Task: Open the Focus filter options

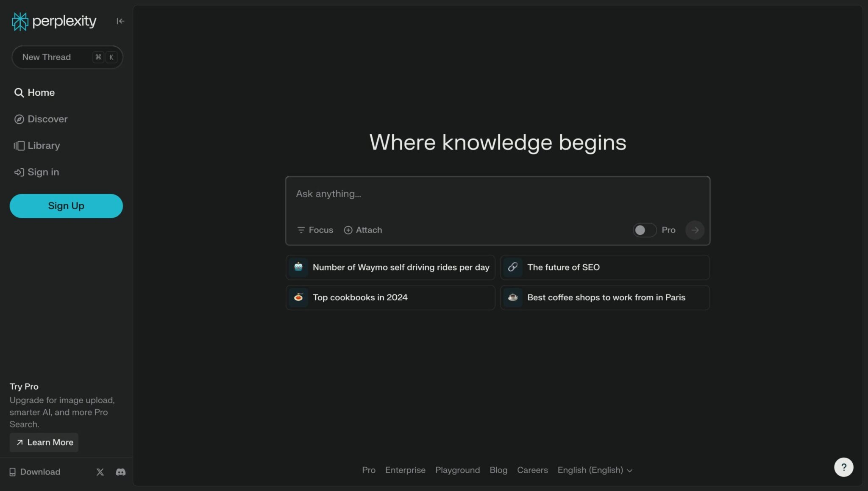Action: [x=315, y=230]
